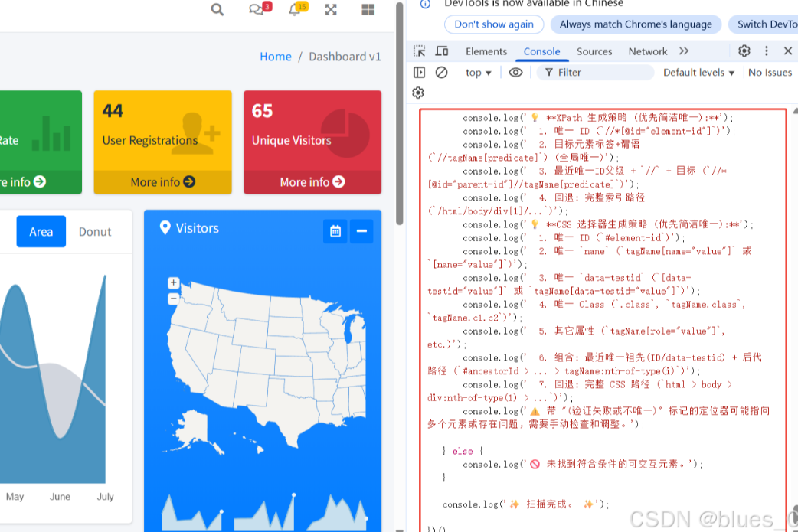
Task: Click the arrow icon on User Registrations card
Action: pos(189,181)
